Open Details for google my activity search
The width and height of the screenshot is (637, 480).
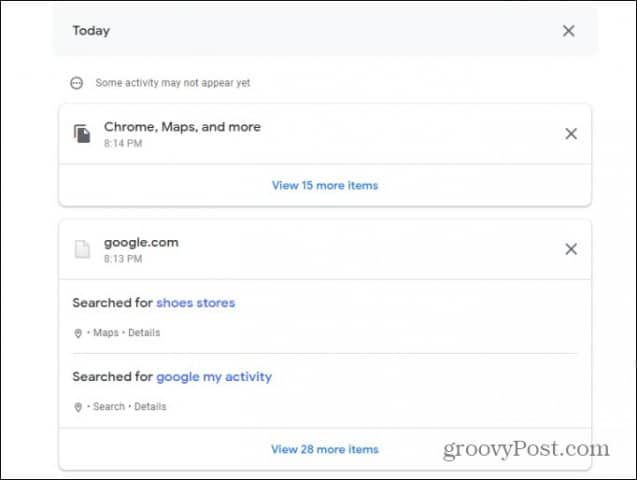coord(150,406)
